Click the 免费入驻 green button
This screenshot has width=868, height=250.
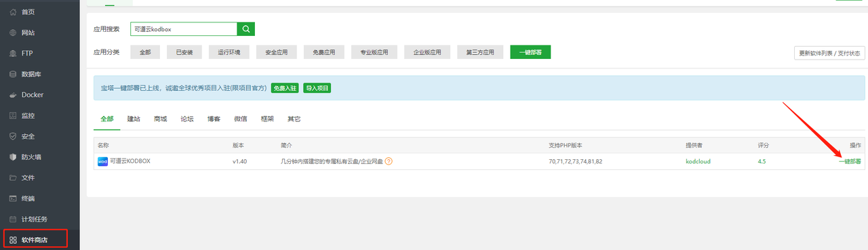285,88
